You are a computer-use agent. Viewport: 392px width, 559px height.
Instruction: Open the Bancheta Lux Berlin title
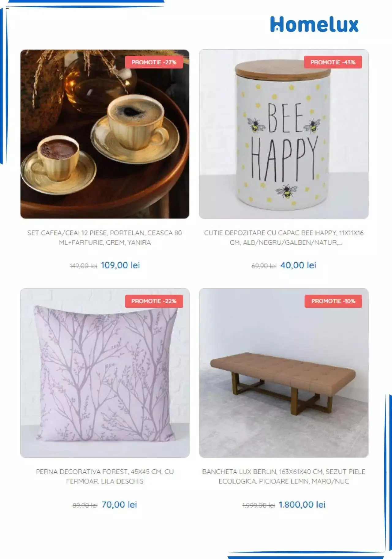284,476
